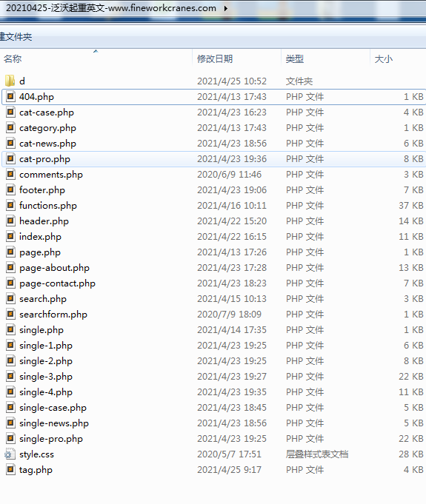The width and height of the screenshot is (426, 504).
Task: Select searchform.php file name
Action: click(x=53, y=315)
